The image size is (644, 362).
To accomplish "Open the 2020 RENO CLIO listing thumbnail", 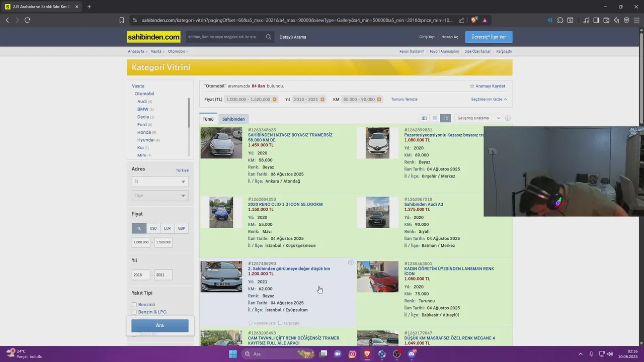I will (x=221, y=212).
